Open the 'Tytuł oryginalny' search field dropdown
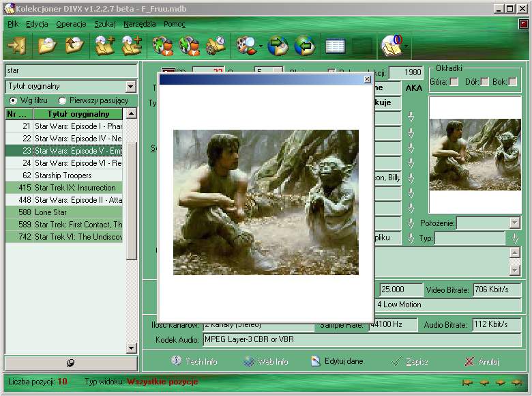 click(131, 87)
